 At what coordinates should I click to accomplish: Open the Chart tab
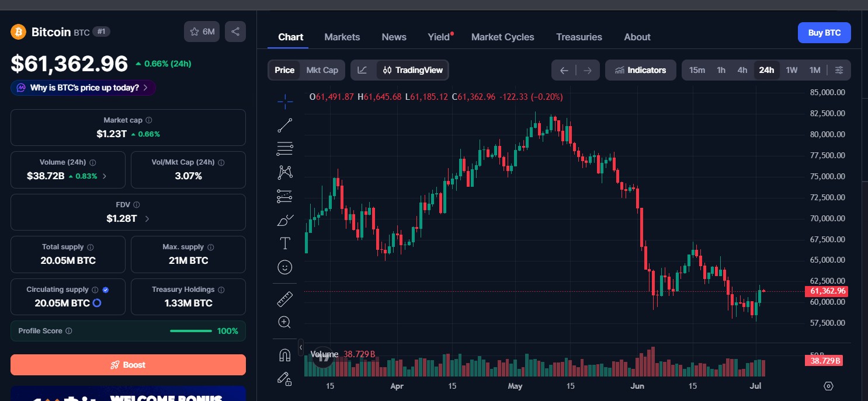coord(291,37)
